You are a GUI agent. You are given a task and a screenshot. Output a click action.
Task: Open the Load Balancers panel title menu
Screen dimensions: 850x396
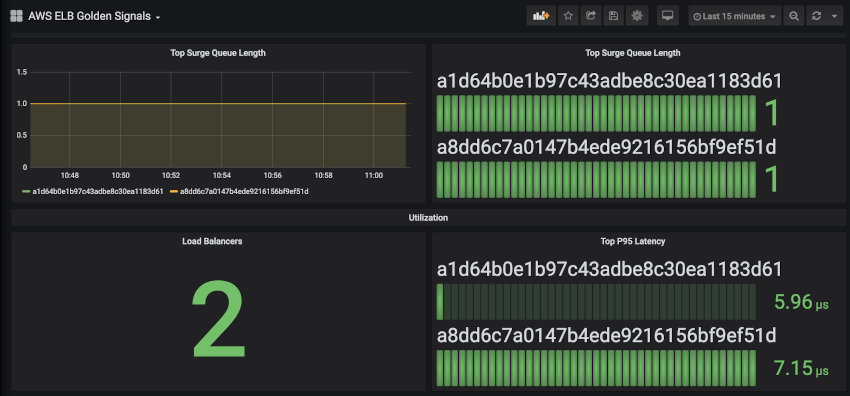tap(212, 242)
